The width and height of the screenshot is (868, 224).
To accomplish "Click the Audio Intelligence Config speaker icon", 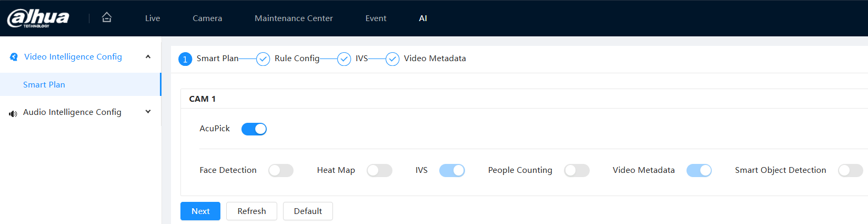I will point(13,113).
